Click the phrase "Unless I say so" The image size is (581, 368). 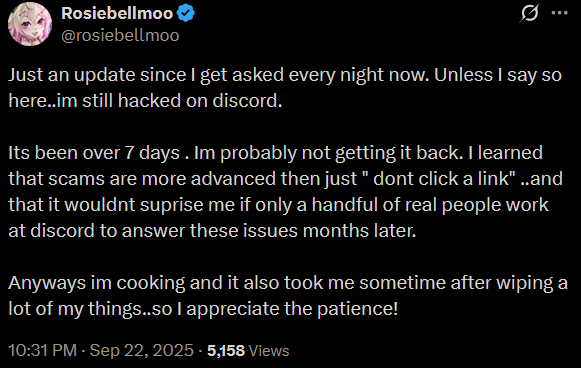[498, 75]
